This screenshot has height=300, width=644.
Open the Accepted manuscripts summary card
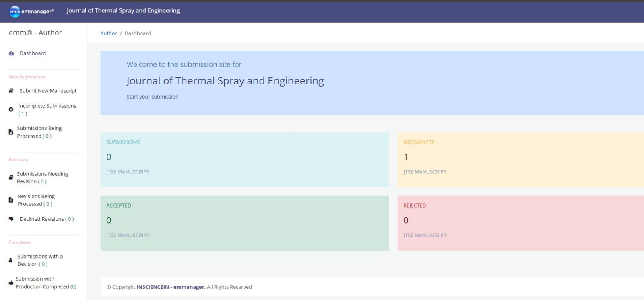[244, 223]
